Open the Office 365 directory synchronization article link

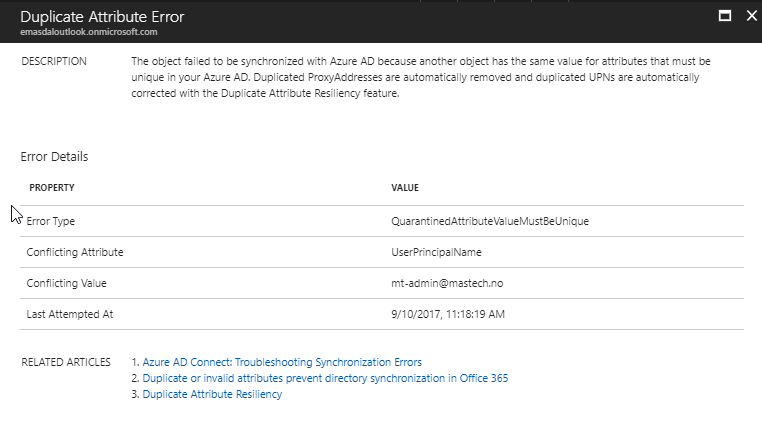coord(326,378)
